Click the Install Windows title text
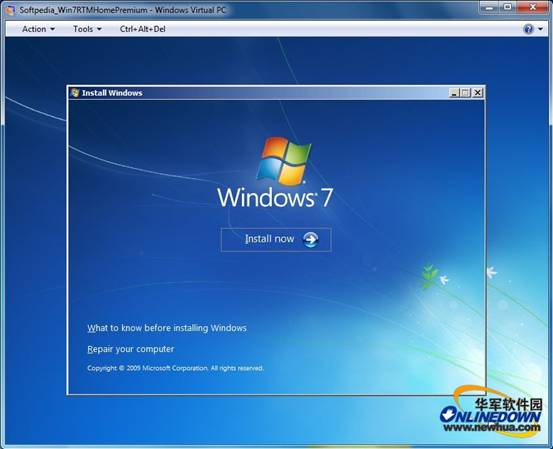Screen dimensions: 553x449 click(x=112, y=93)
